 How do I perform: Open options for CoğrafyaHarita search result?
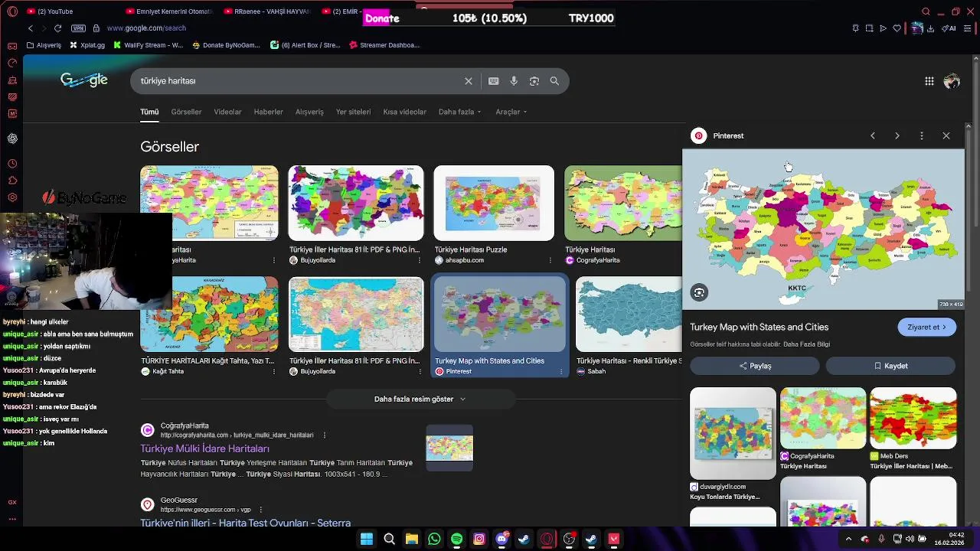324,435
